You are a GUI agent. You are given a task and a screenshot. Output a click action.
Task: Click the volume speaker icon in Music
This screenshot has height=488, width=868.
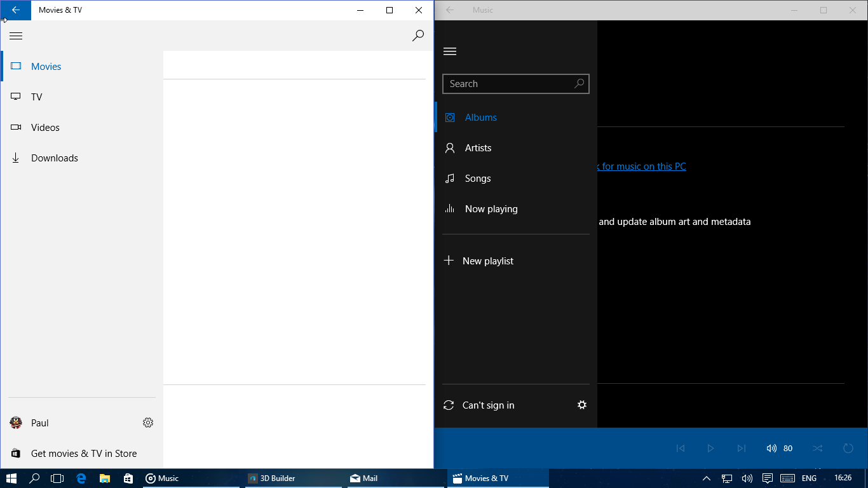tap(771, 449)
